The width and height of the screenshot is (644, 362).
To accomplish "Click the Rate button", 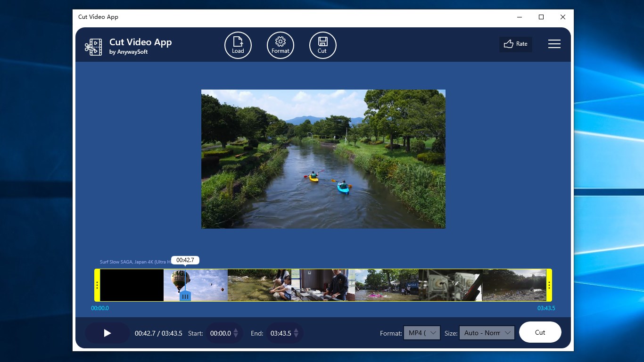I will (x=516, y=44).
